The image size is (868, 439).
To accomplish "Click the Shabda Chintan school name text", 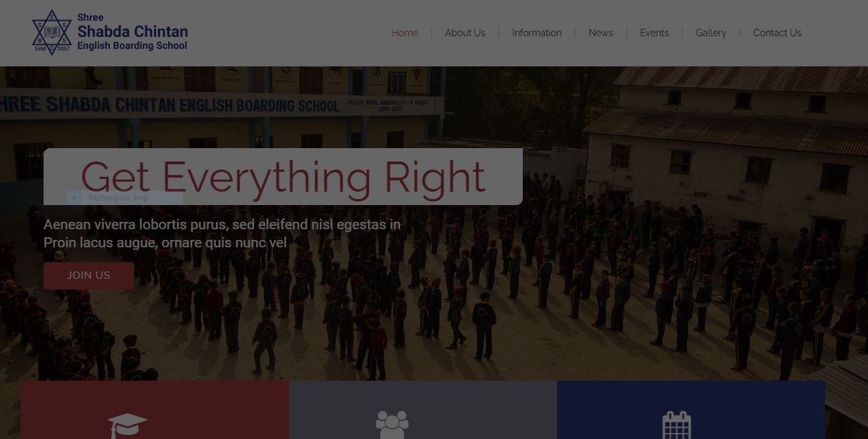I will point(133,32).
